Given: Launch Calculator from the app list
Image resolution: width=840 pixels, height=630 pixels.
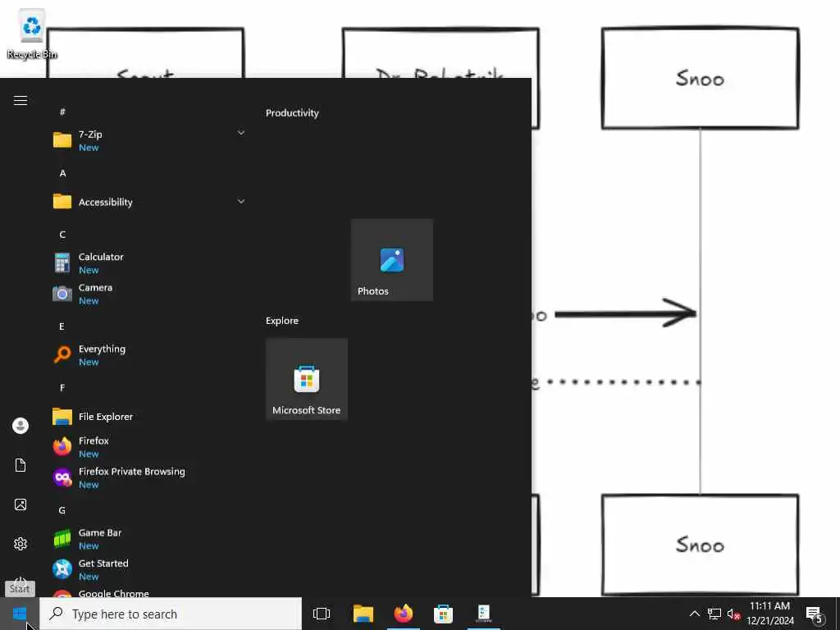Looking at the screenshot, I should (148, 263).
